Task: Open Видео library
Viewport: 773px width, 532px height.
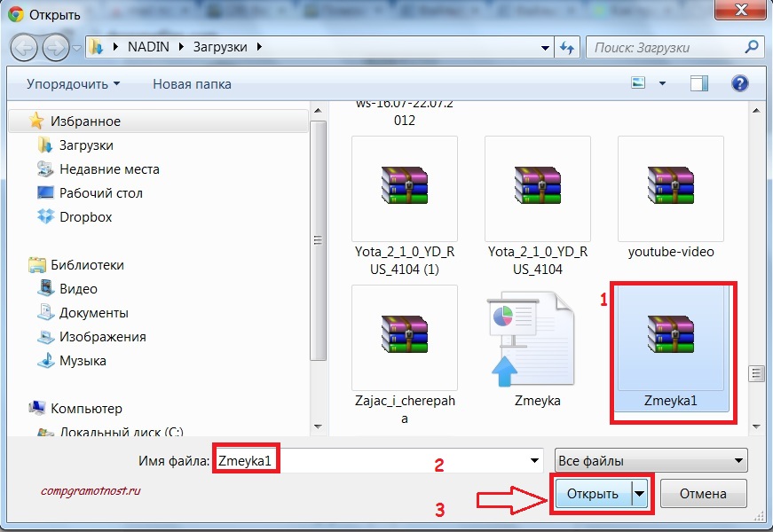Action: pyautogui.click(x=78, y=289)
